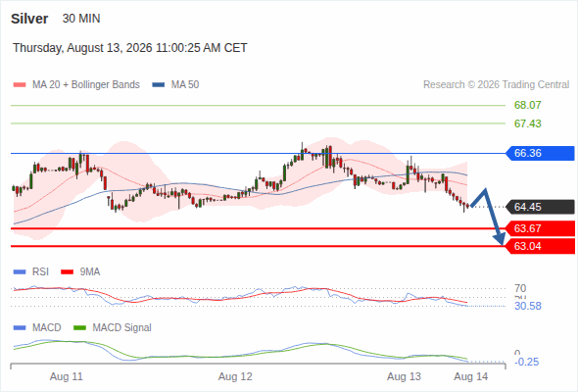The height and width of the screenshot is (392, 578).
Task: Select the 64.45 current price tag
Action: tap(540, 207)
